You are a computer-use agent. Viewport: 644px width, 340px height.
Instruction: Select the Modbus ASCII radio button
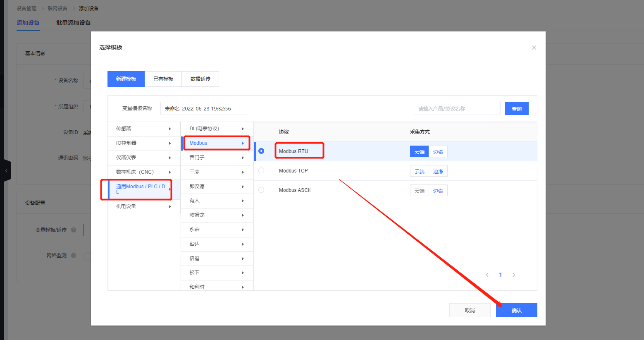click(x=261, y=190)
